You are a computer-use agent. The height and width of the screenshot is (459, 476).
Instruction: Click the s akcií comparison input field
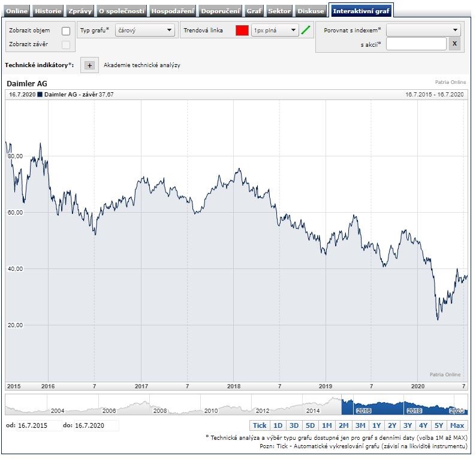[x=416, y=44]
